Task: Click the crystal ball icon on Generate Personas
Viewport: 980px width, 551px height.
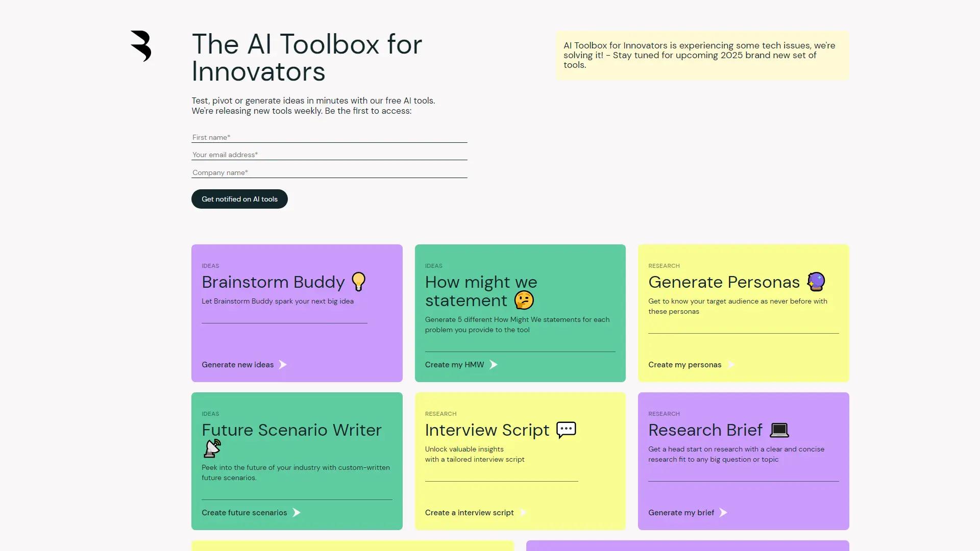Action: pos(816,281)
